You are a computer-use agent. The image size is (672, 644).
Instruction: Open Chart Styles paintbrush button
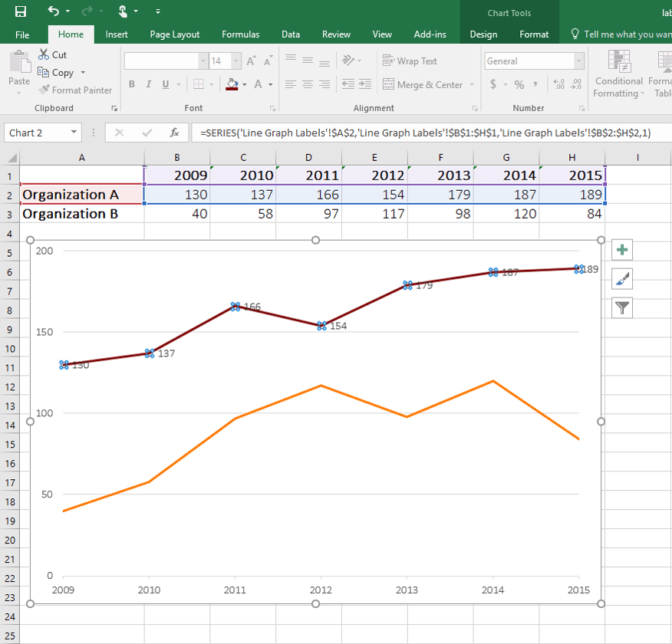coord(622,279)
